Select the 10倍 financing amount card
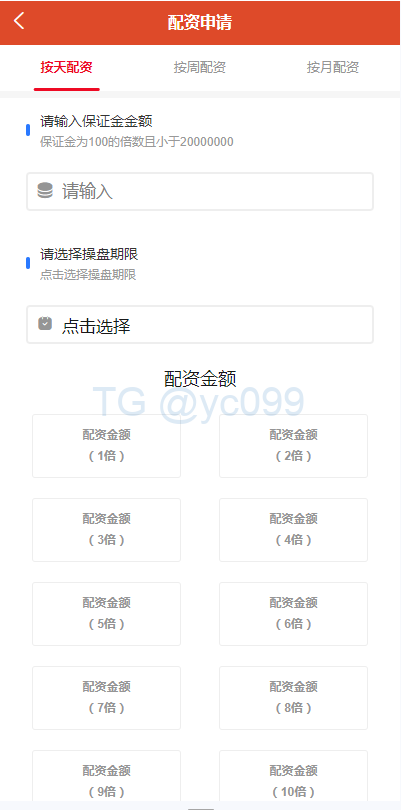The image size is (401, 810). (294, 776)
